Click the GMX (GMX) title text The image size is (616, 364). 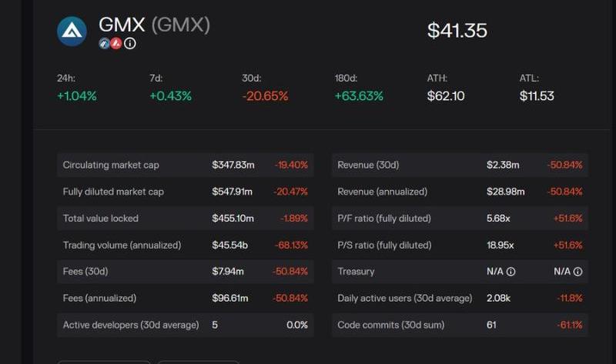(154, 25)
